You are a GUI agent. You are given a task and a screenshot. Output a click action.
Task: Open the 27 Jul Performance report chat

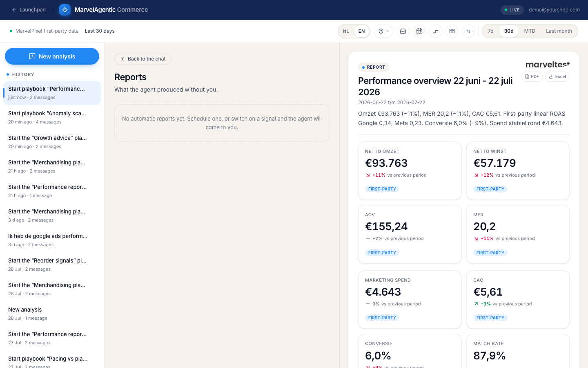52,338
